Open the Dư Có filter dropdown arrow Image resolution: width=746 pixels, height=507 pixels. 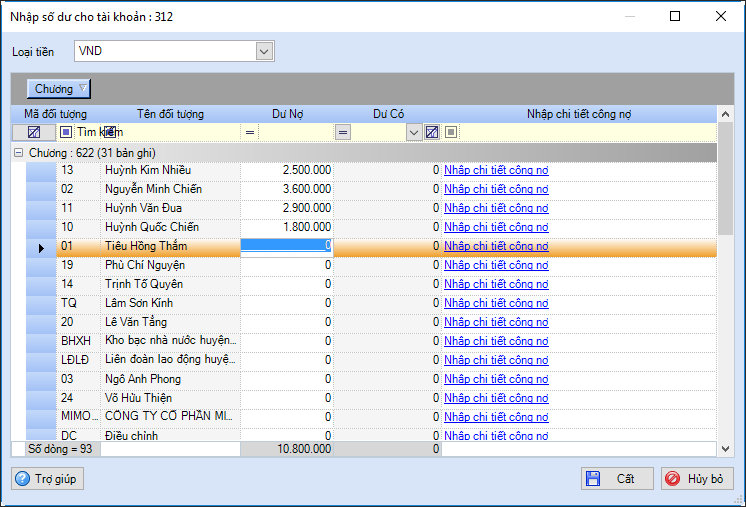click(x=414, y=132)
